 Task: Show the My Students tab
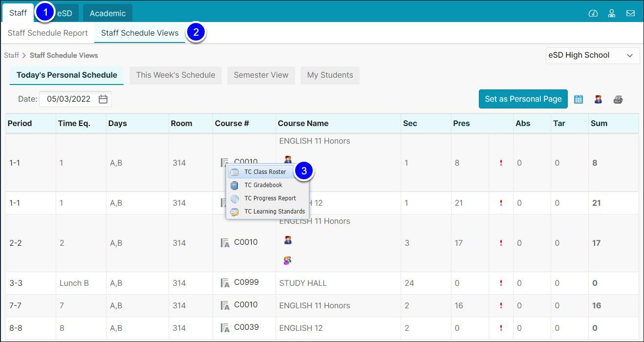[330, 75]
